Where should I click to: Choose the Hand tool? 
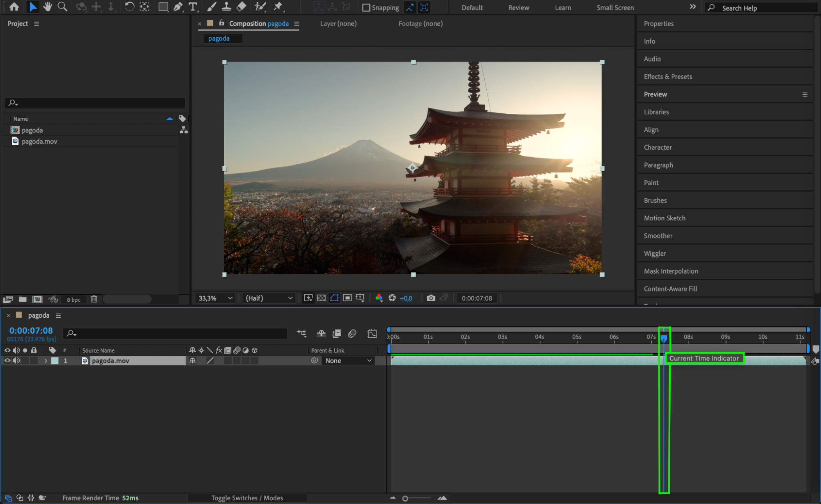[x=48, y=7]
